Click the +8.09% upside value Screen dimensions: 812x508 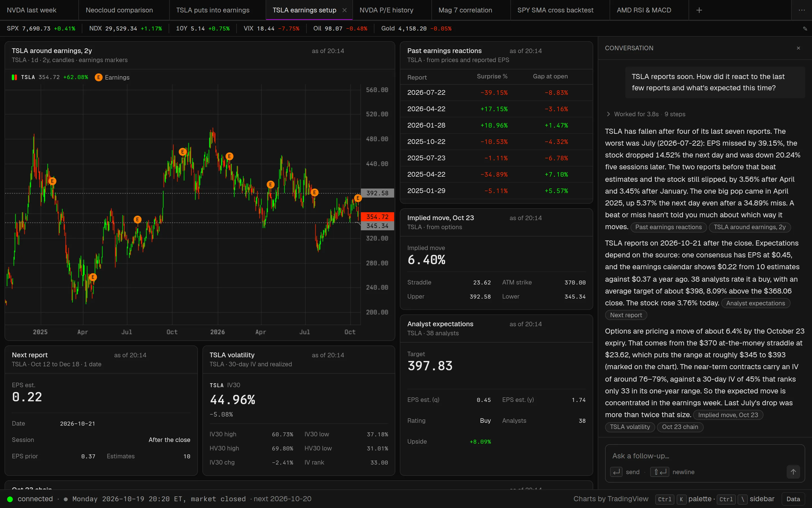click(x=480, y=442)
